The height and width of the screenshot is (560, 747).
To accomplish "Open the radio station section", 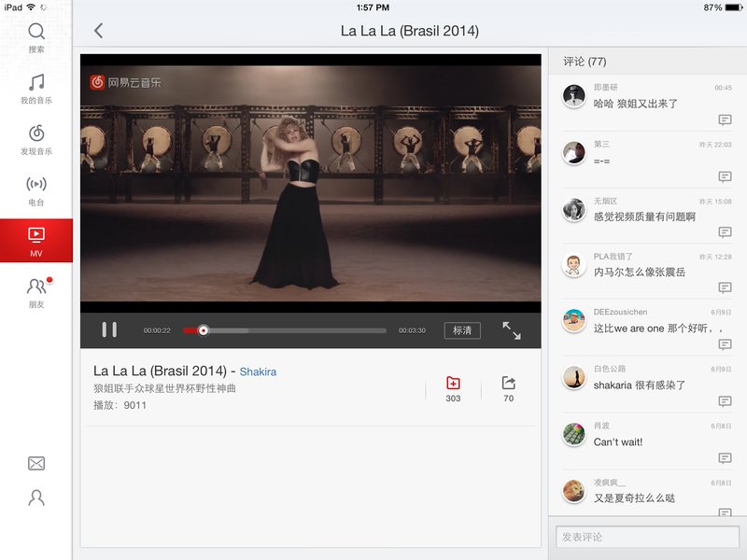I will [36, 190].
